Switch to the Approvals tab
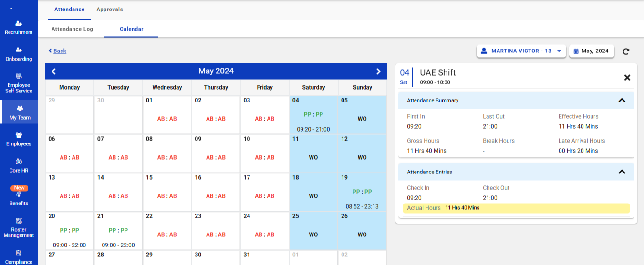Image resolution: width=644 pixels, height=265 pixels. pyautogui.click(x=109, y=10)
